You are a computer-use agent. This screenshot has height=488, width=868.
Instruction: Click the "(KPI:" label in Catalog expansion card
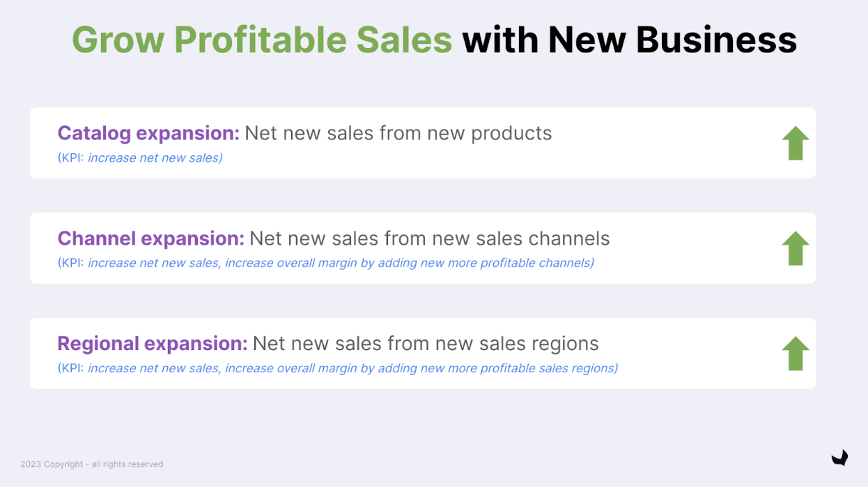pos(70,158)
